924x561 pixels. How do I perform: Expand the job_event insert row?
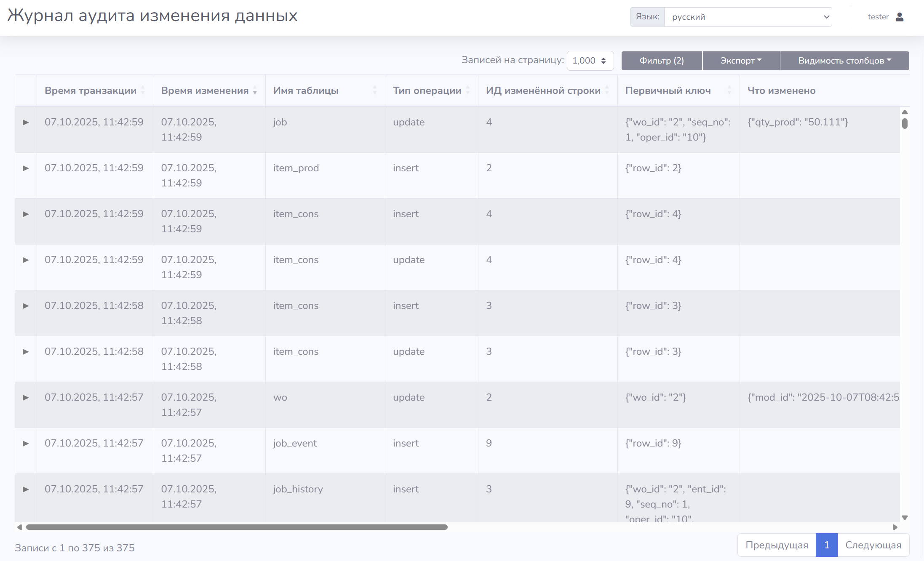tap(26, 444)
